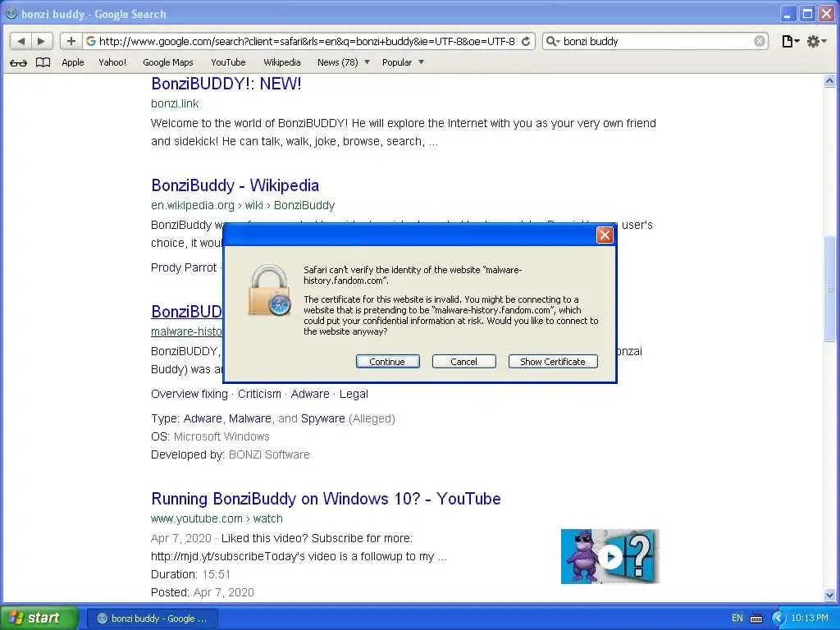Screen dimensions: 840x630
Task: Expand the News (78) bookmark folder
Action: pos(344,62)
